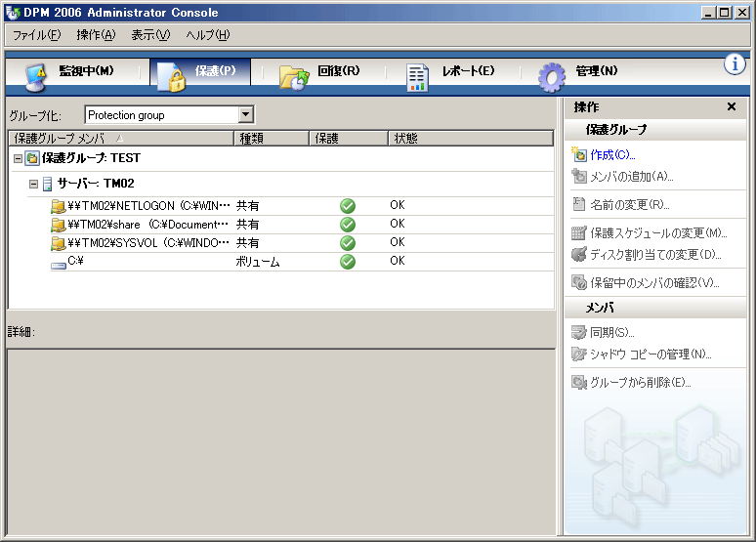
Task: Click the グループから削除 remove icon
Action: [579, 382]
